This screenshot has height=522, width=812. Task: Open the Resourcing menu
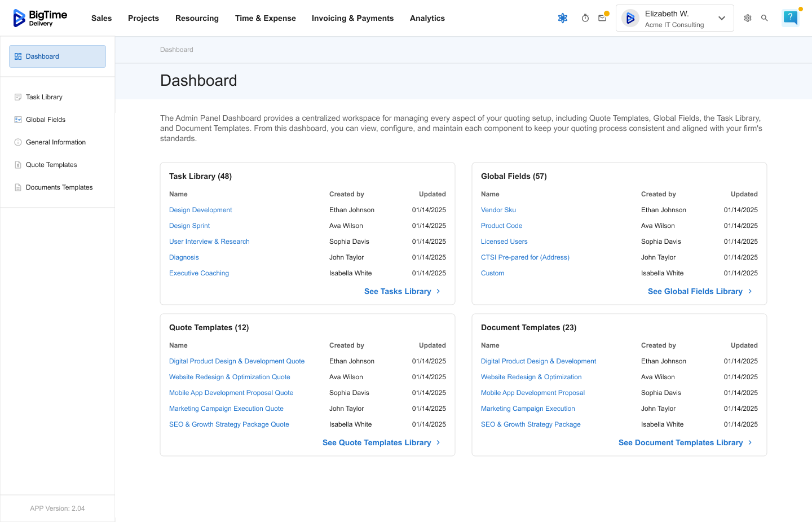click(x=197, y=18)
